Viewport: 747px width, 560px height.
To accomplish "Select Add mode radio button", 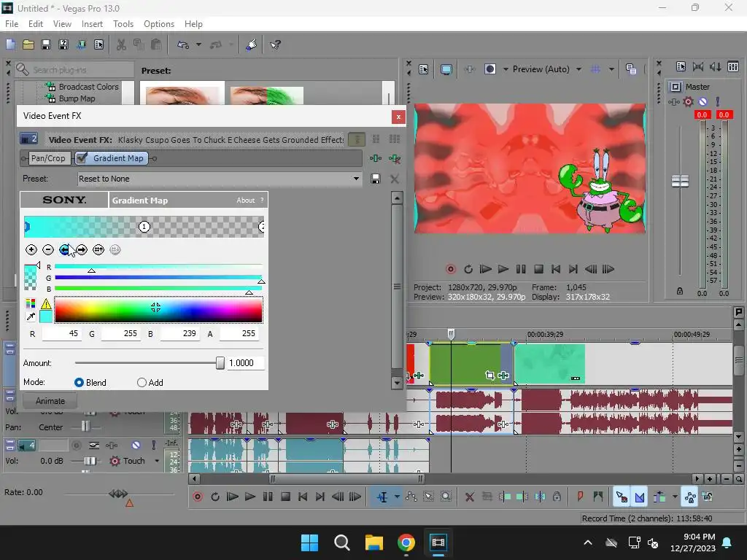I will pyautogui.click(x=142, y=382).
